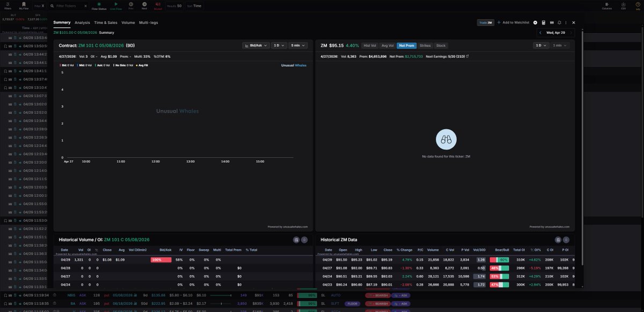Click the binoculars icon in modal header

click(x=552, y=23)
